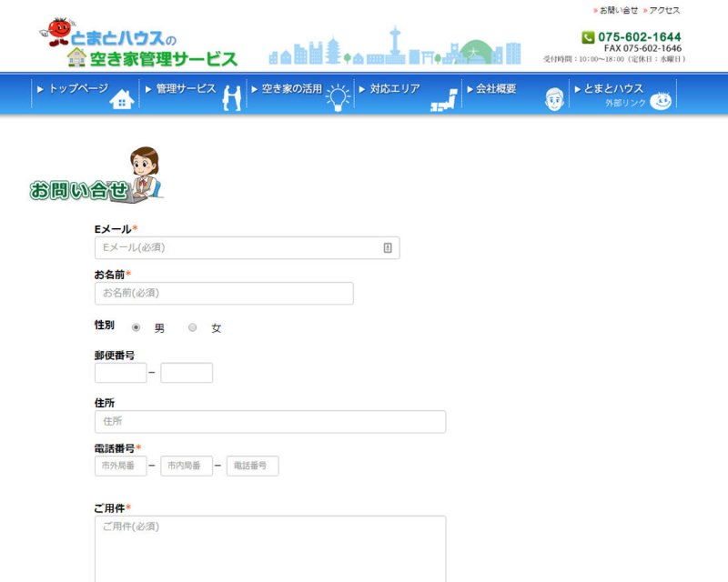Click the autofill icon in the Email field
728x582 pixels.
pos(388,247)
